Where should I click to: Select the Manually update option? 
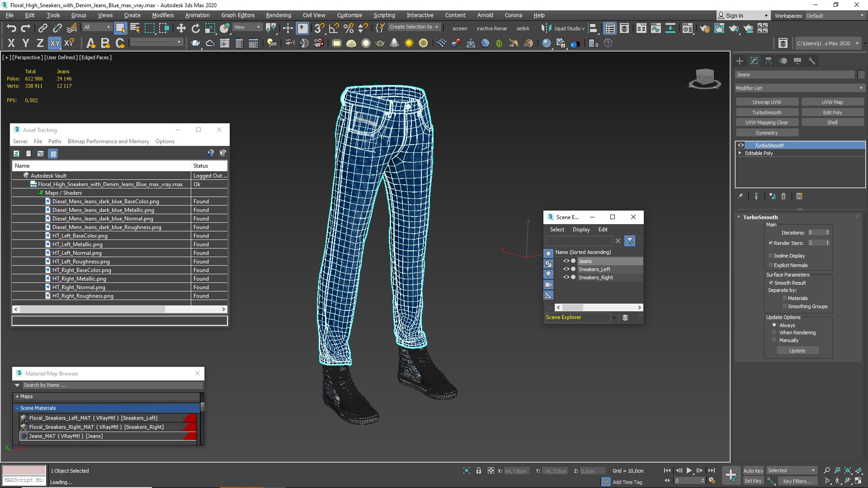[774, 340]
